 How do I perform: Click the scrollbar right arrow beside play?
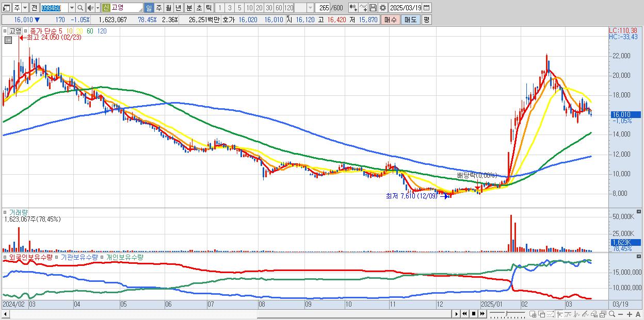click(457, 314)
